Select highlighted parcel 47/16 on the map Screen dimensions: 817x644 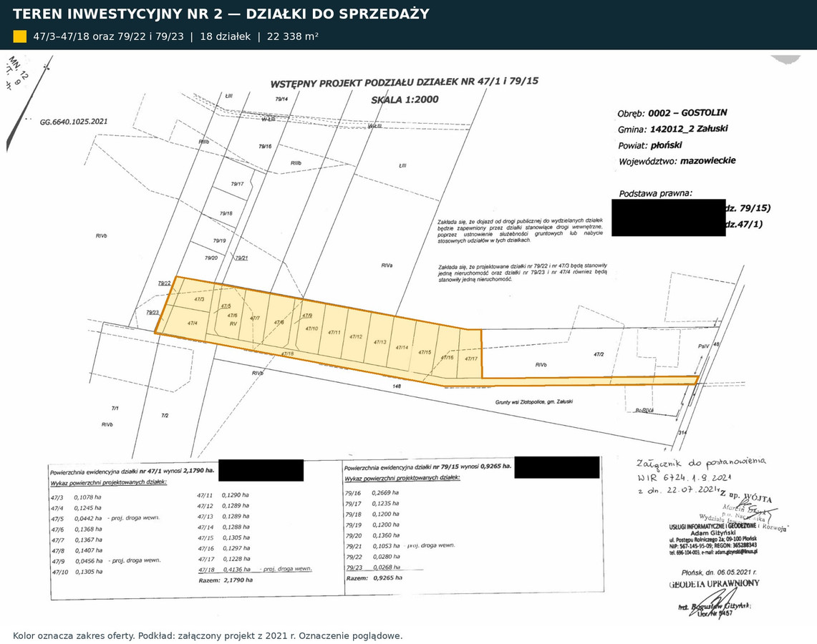pos(447,358)
